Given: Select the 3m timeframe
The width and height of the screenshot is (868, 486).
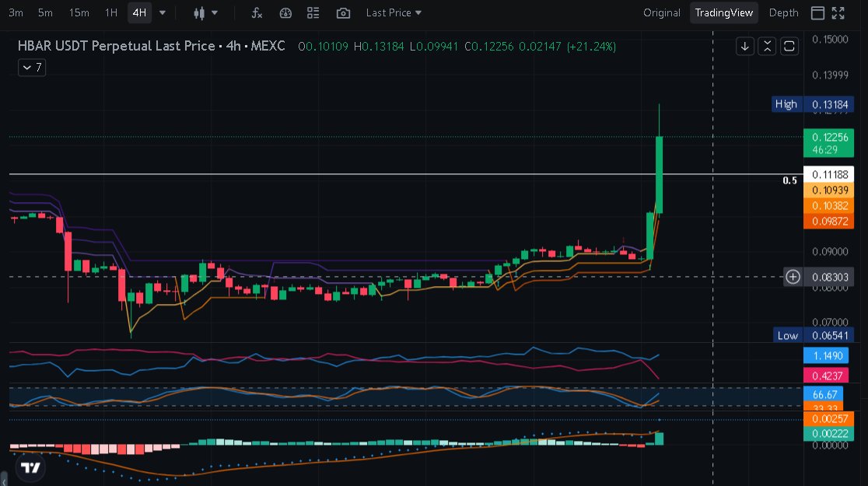Looking at the screenshot, I should 16,12.
